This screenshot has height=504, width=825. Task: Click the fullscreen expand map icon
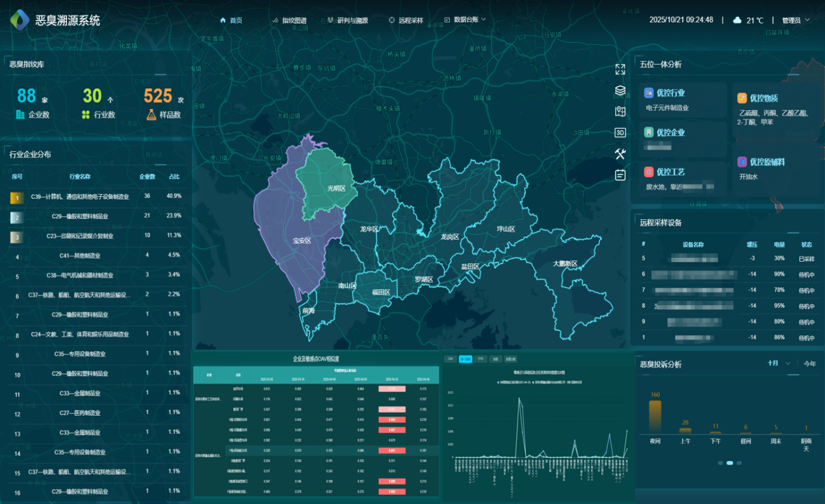[620, 69]
